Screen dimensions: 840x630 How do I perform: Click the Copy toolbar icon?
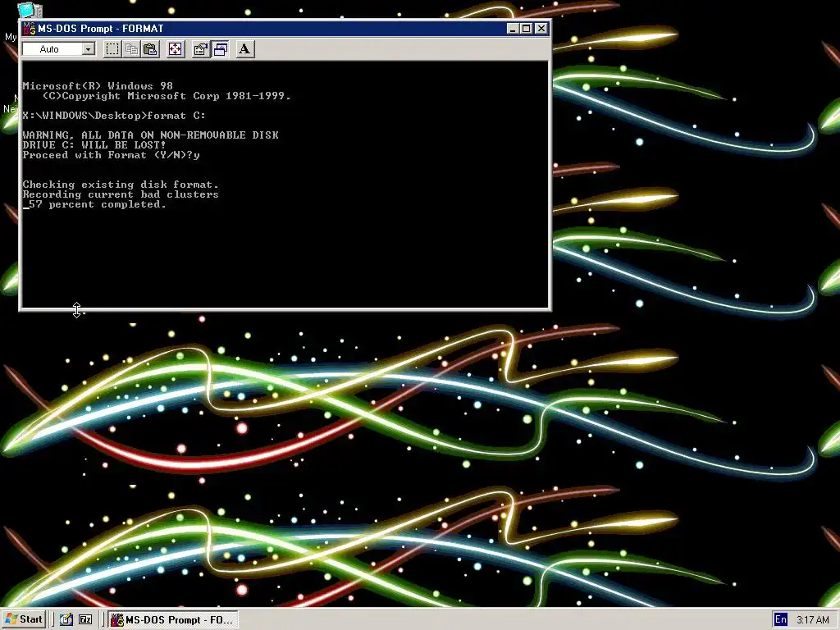pos(131,49)
